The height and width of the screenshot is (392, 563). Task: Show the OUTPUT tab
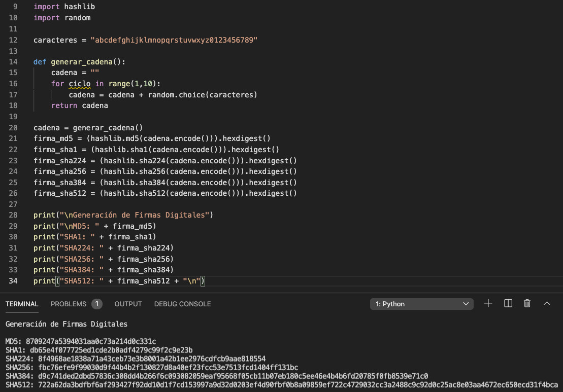(128, 304)
